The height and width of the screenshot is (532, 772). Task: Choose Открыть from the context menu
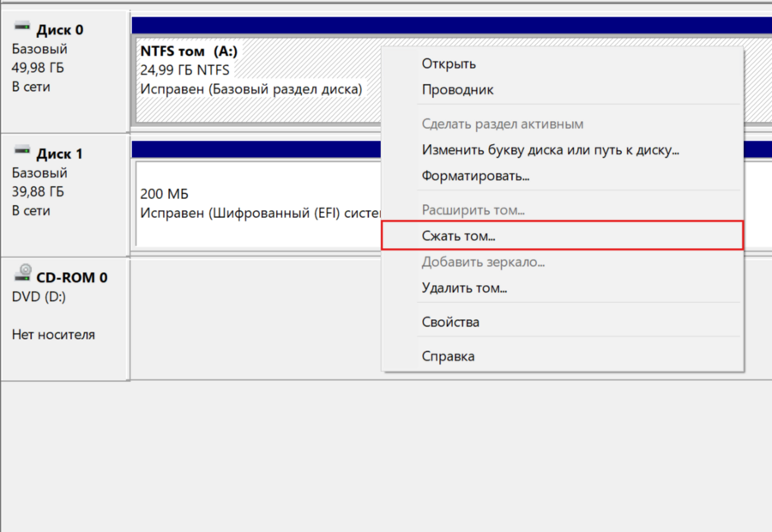pyautogui.click(x=449, y=63)
